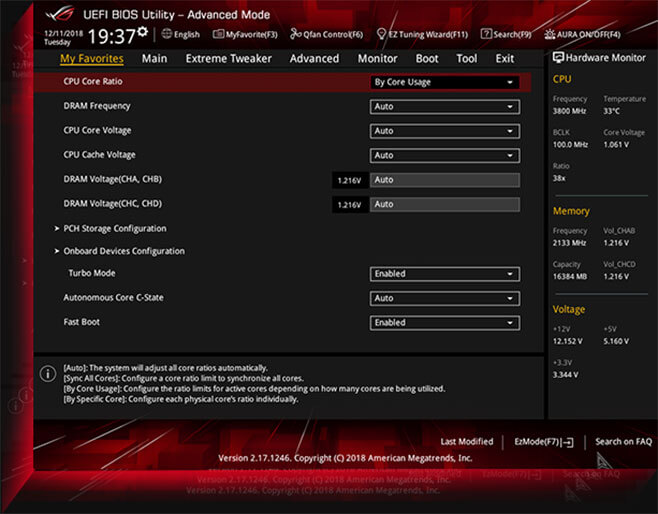
Task: Switch to My Favorites tab
Action: click(x=92, y=59)
